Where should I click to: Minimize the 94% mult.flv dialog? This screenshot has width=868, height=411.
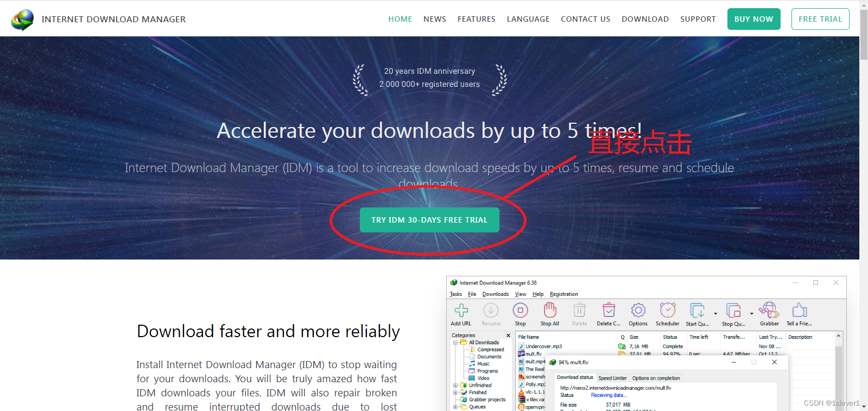tap(733, 362)
